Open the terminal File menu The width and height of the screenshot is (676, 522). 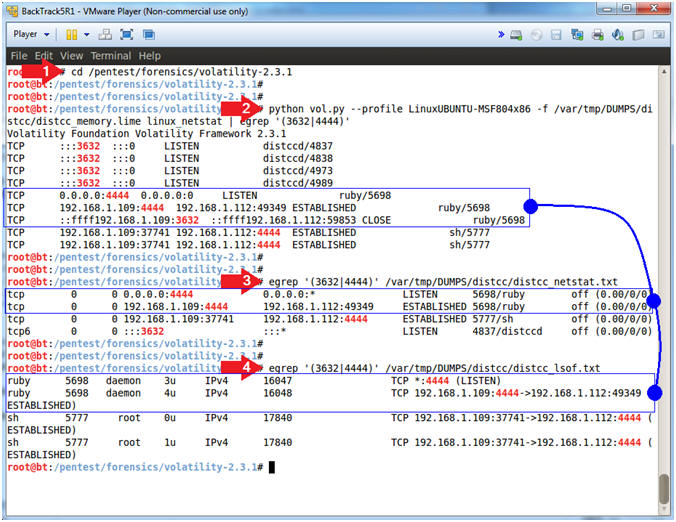(x=19, y=56)
